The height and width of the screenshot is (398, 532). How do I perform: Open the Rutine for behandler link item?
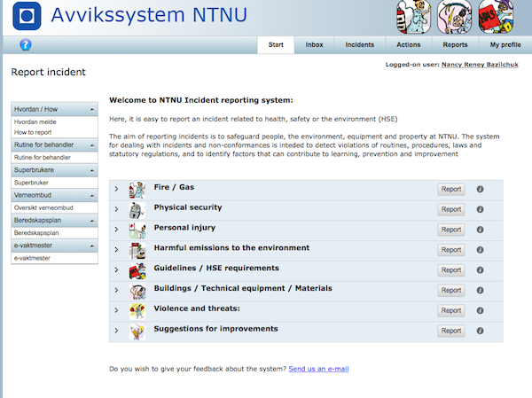point(43,158)
